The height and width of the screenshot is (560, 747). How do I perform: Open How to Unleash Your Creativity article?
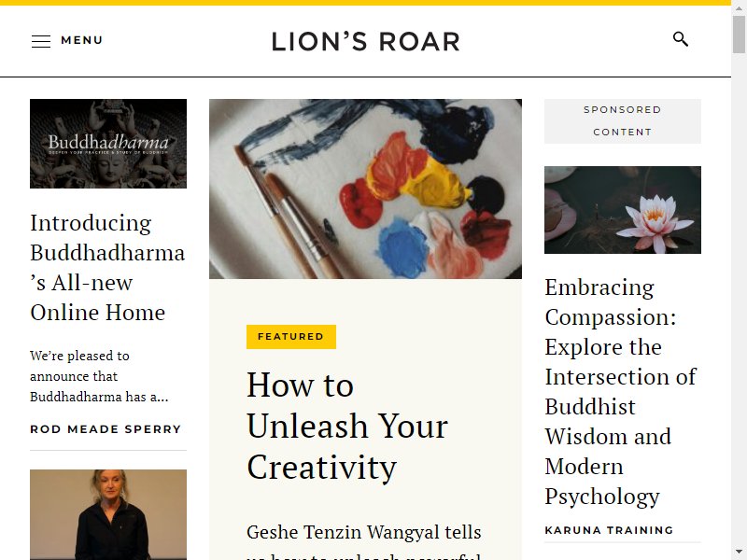(347, 427)
